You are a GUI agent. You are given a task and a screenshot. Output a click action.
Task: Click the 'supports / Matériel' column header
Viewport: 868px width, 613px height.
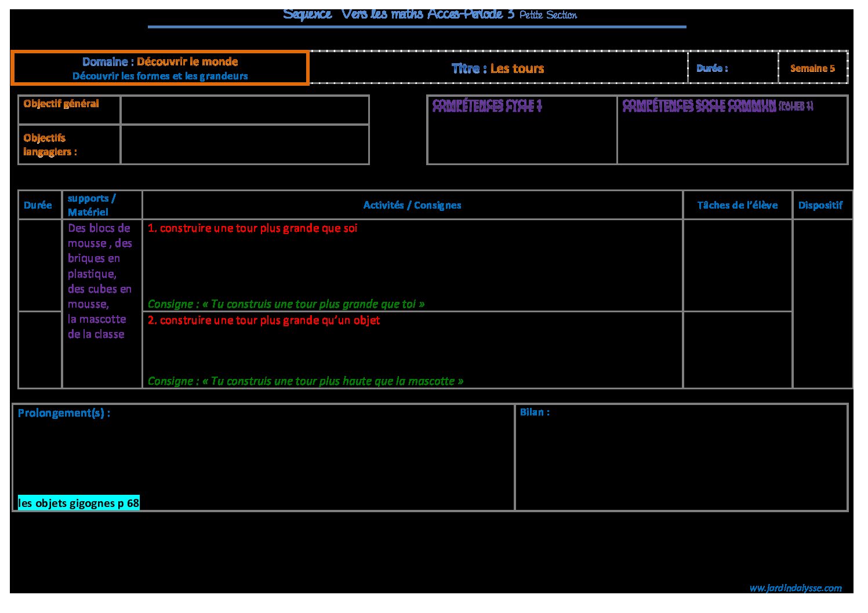click(92, 205)
